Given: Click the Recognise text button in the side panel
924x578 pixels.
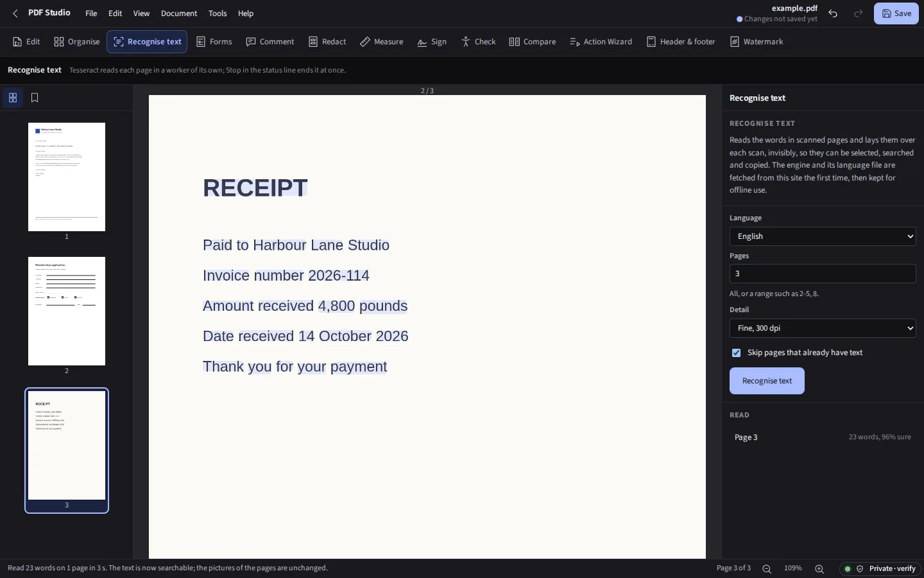Looking at the screenshot, I should coord(767,381).
